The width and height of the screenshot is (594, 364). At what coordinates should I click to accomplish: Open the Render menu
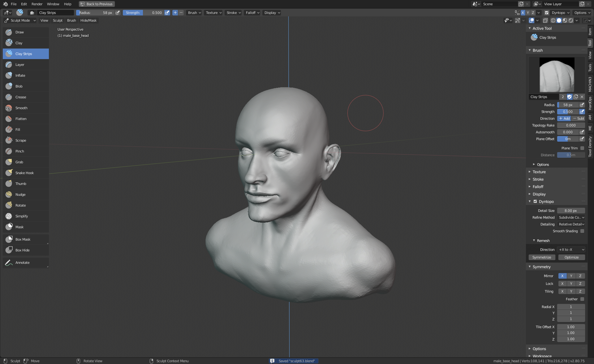click(37, 4)
